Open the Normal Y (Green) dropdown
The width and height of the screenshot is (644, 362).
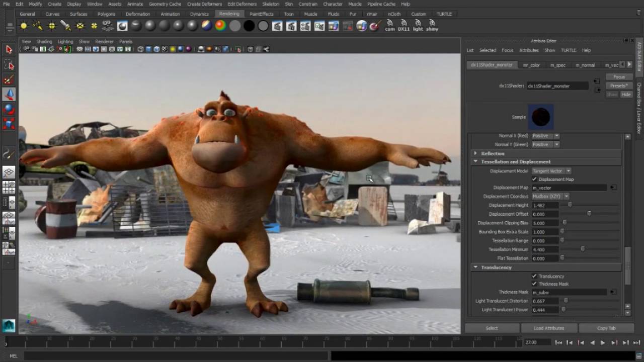pos(545,144)
